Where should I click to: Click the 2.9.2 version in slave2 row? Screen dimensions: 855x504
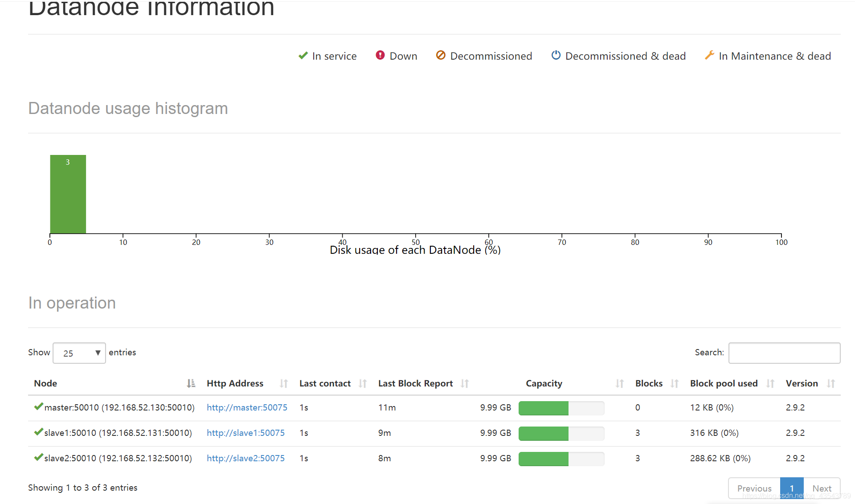coord(795,458)
